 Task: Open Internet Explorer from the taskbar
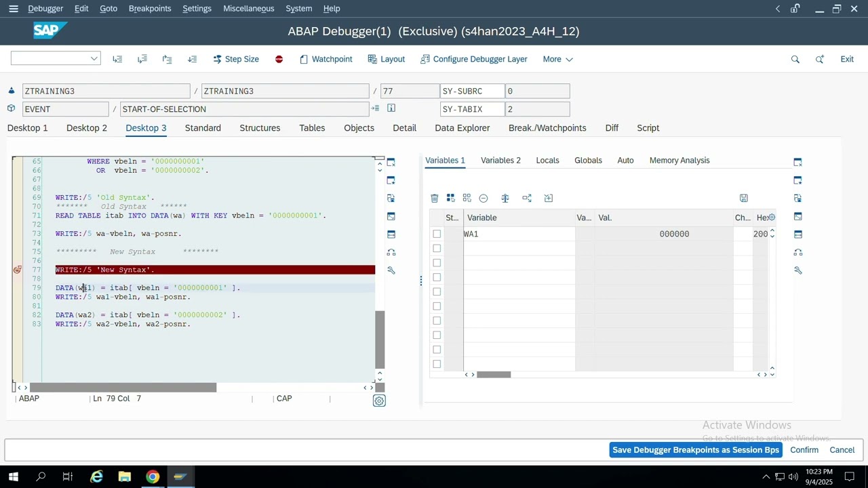click(x=97, y=476)
